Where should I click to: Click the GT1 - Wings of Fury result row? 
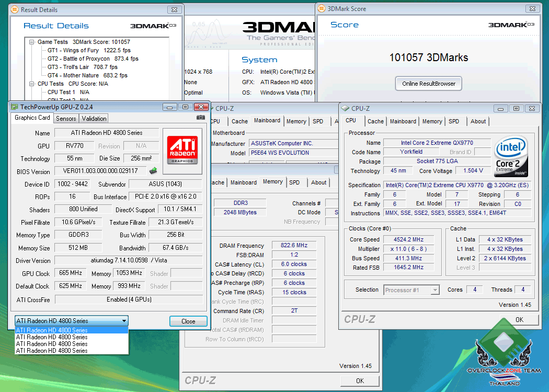pyautogui.click(x=89, y=50)
